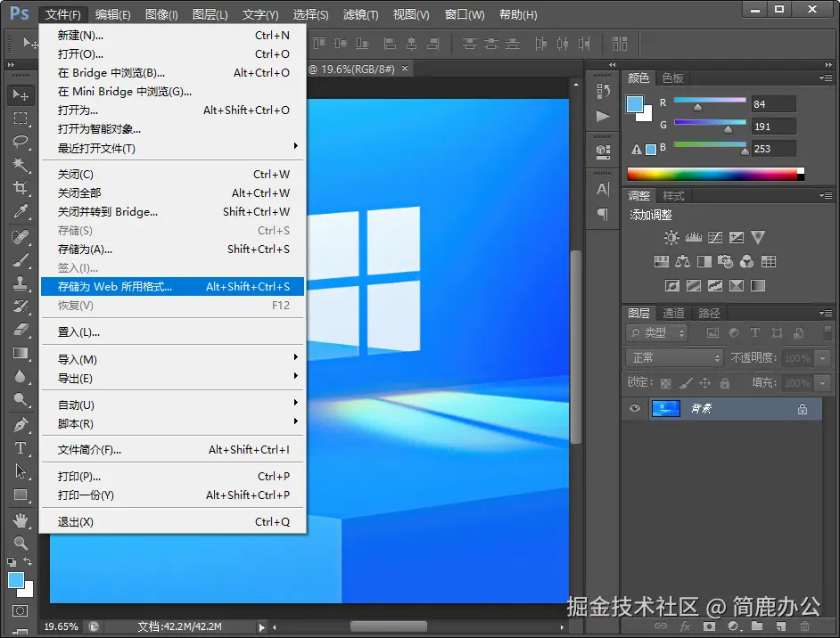This screenshot has height=638, width=840.
Task: Activate the Hand tool
Action: (x=21, y=519)
